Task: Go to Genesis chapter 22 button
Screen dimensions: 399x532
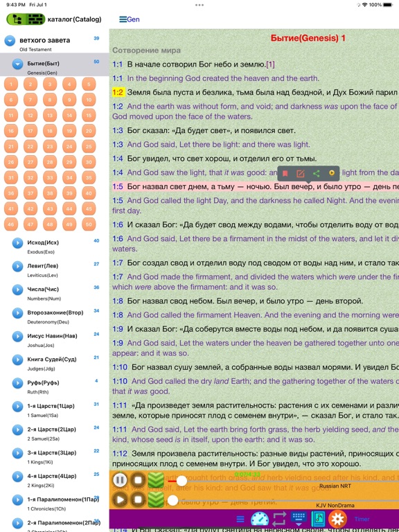Action: coord(30,147)
